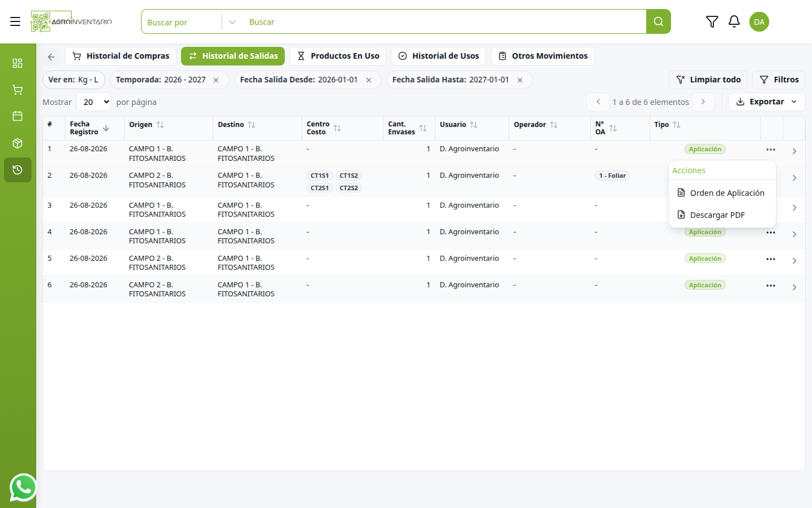
Task: Open the hamburger menu
Action: pos(15,21)
